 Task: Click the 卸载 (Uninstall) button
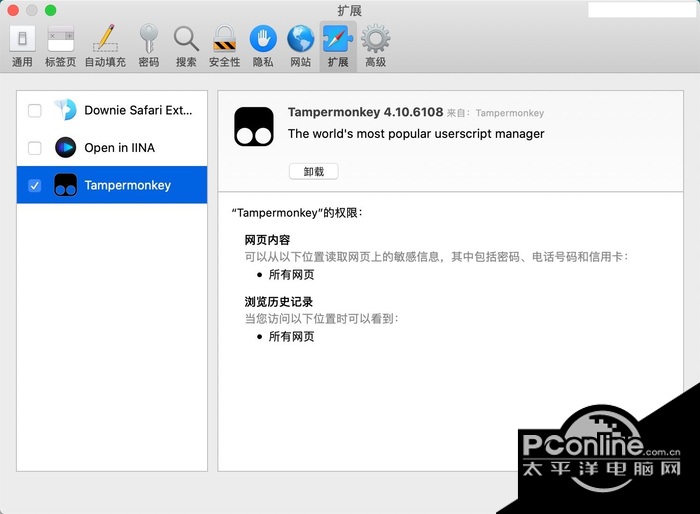click(x=313, y=171)
